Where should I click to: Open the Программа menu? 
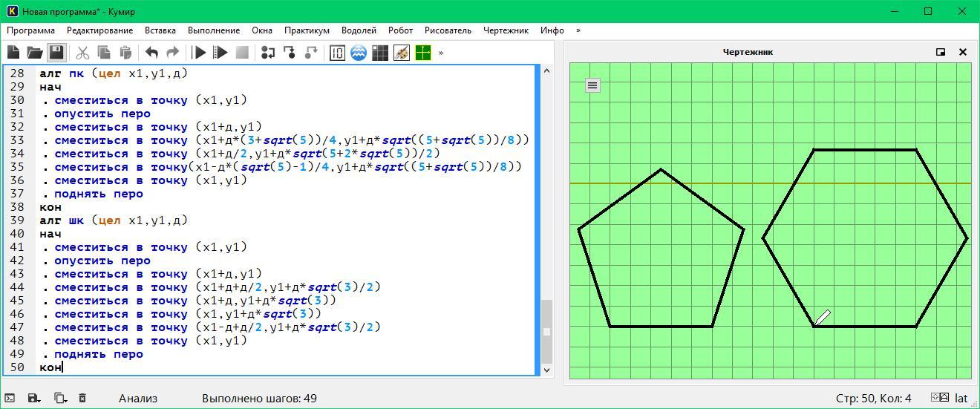(30, 30)
